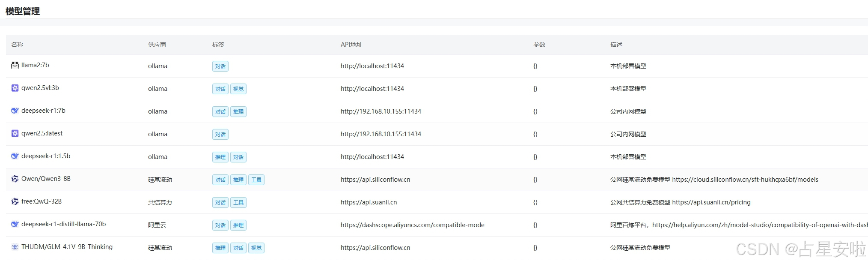The image size is (868, 264).
Task: Click the 硅基流动 supplier of Qwen/Qwen3-8B
Action: pyautogui.click(x=160, y=180)
